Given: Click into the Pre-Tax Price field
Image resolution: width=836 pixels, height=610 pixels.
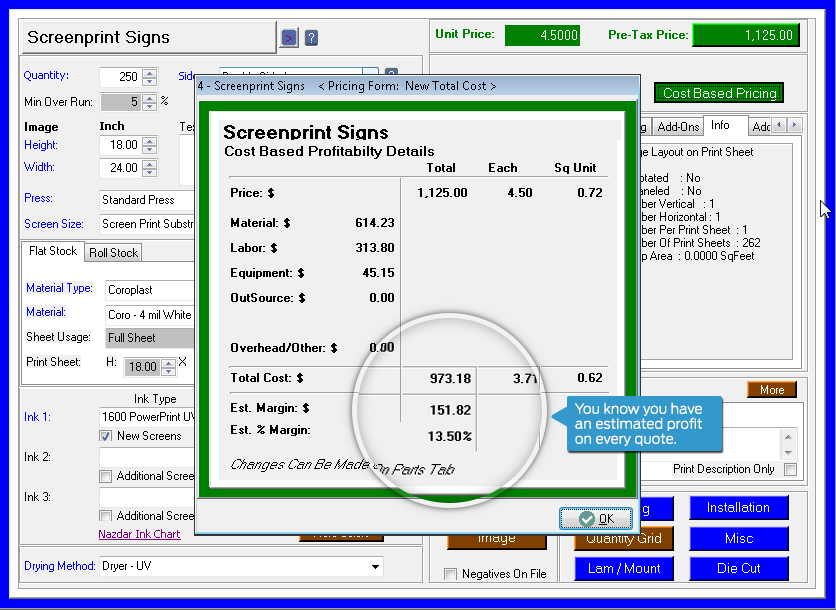Looking at the screenshot, I should [745, 35].
